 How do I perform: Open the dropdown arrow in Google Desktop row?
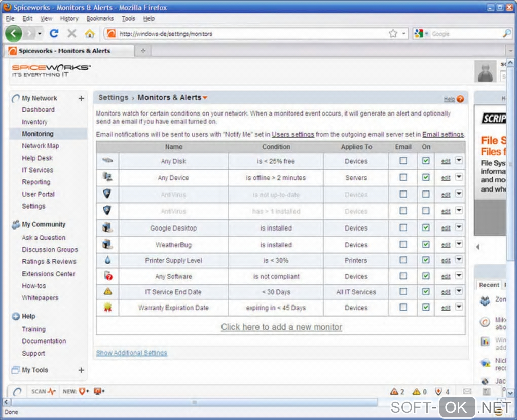click(x=459, y=227)
